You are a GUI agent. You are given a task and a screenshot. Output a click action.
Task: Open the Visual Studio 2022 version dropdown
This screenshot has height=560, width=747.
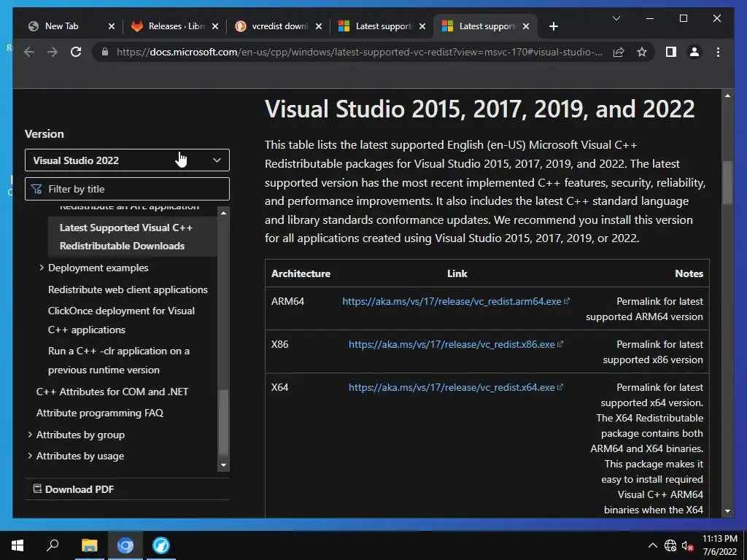click(x=127, y=160)
